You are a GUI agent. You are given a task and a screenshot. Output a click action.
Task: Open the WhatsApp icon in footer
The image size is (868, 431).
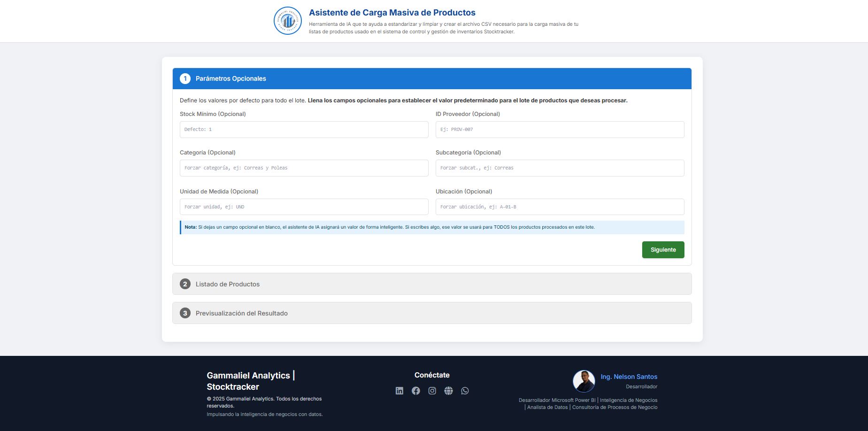pyautogui.click(x=465, y=391)
